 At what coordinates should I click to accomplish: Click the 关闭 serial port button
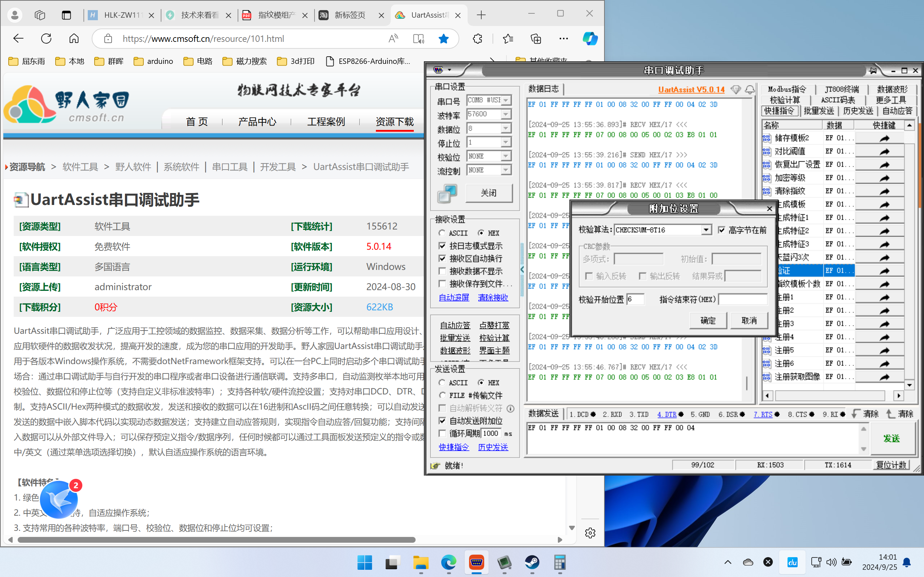click(489, 193)
